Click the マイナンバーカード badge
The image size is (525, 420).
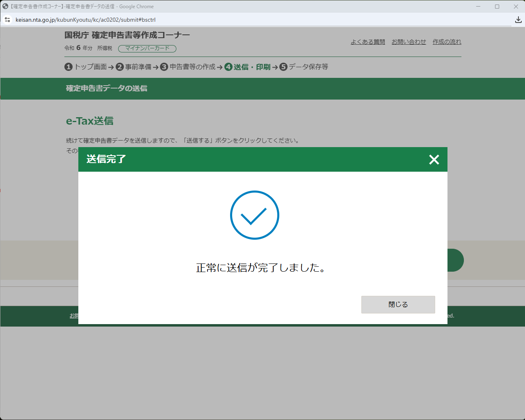[x=147, y=48]
